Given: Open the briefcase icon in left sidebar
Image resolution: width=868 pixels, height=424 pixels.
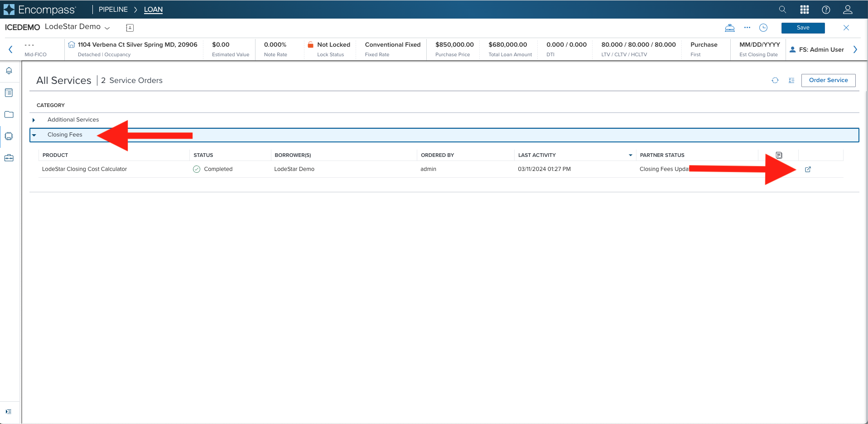Looking at the screenshot, I should [x=9, y=158].
